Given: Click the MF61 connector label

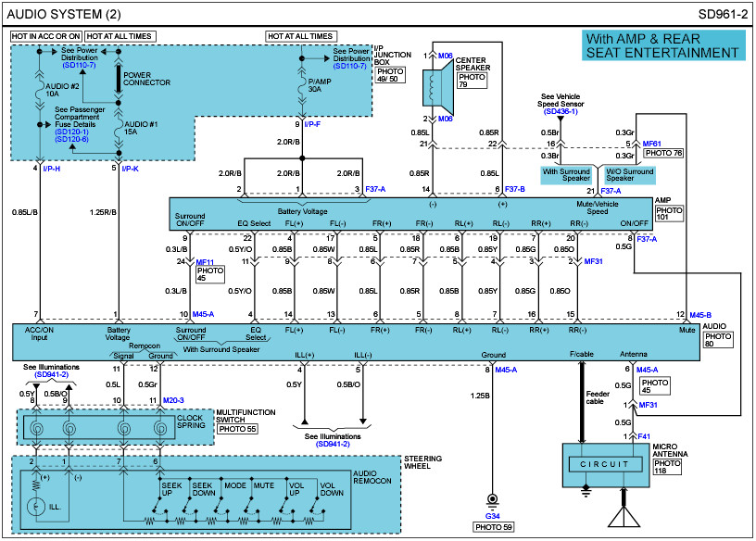Looking at the screenshot, I should [652, 144].
